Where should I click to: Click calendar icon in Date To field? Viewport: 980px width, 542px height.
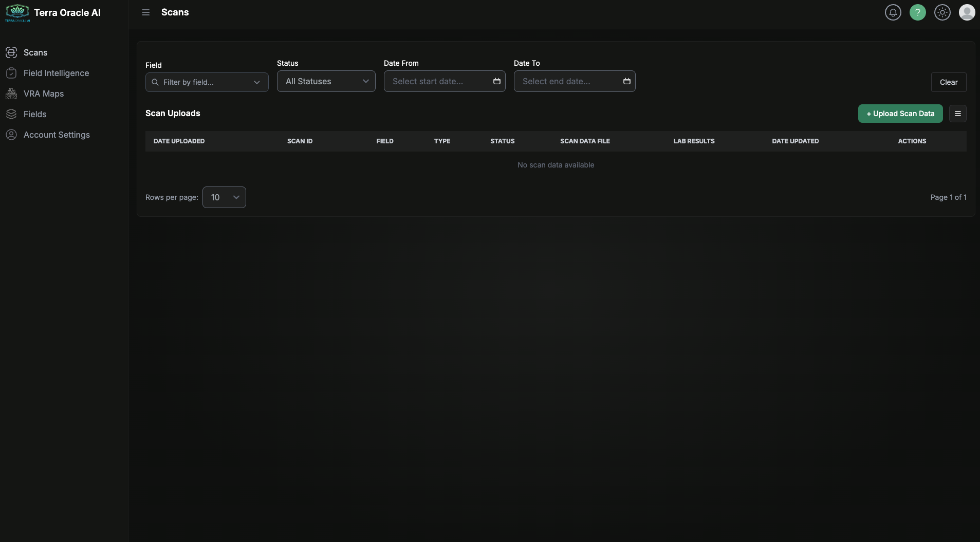click(626, 81)
